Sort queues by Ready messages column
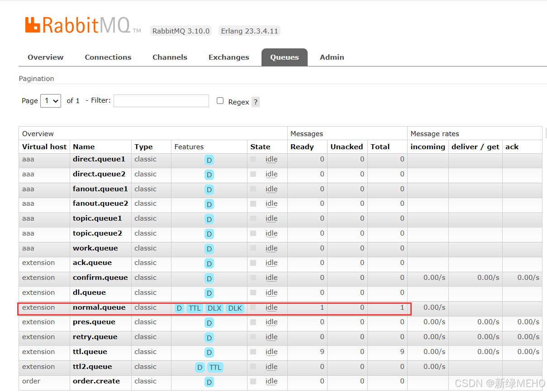 pyautogui.click(x=302, y=147)
